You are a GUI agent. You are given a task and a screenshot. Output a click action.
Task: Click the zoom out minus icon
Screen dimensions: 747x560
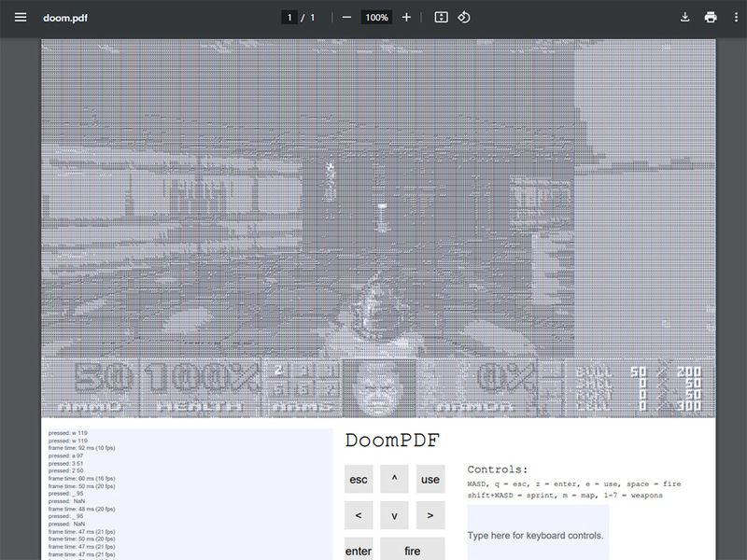tap(346, 18)
